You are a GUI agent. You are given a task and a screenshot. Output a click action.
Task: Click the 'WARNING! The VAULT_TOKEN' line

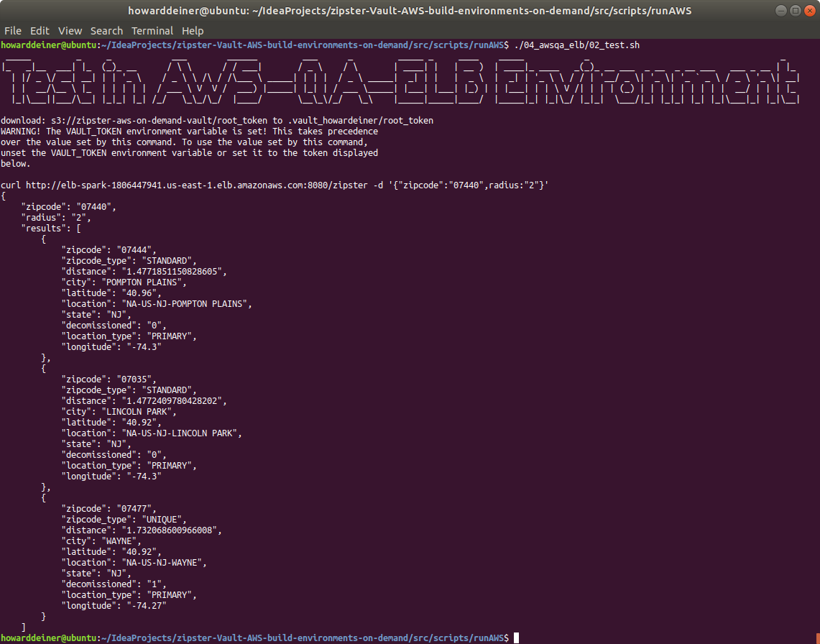point(189,132)
